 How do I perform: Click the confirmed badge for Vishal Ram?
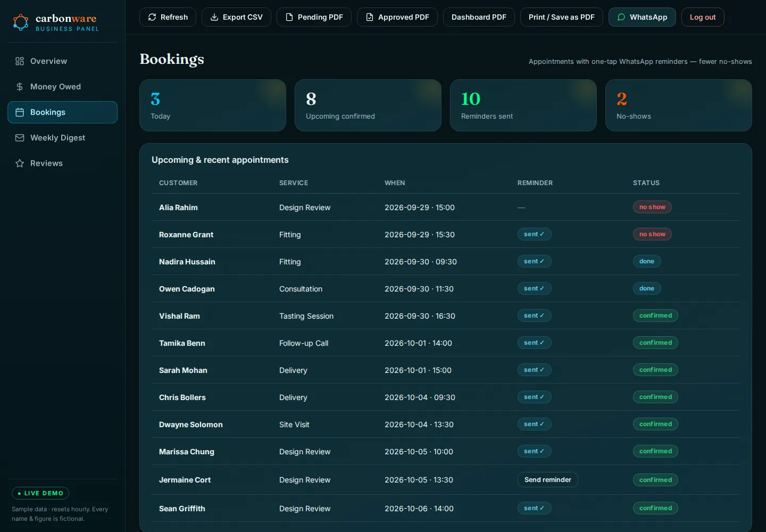click(655, 315)
